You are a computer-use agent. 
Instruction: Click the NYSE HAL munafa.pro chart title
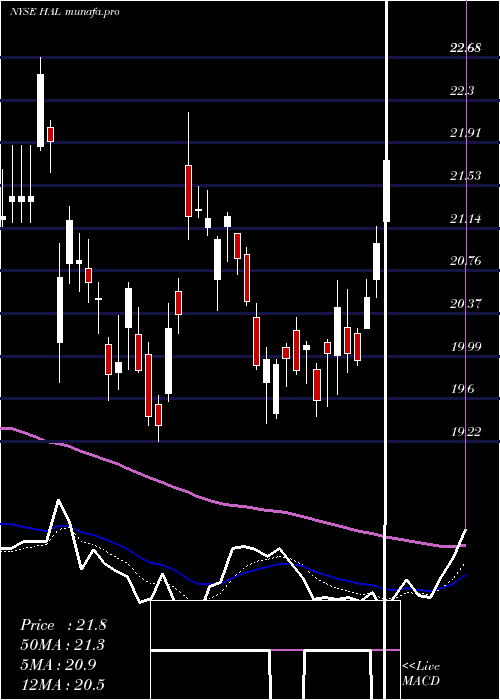(65, 12)
